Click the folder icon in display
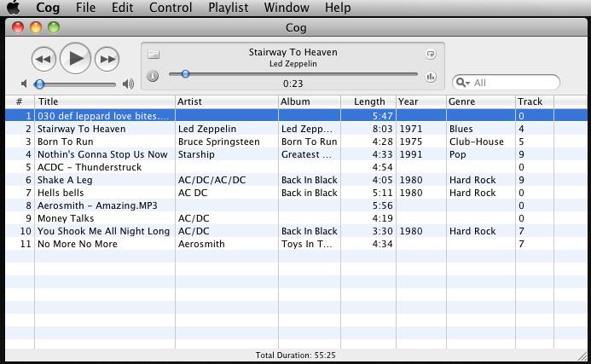The height and width of the screenshot is (364, 591). click(154, 55)
